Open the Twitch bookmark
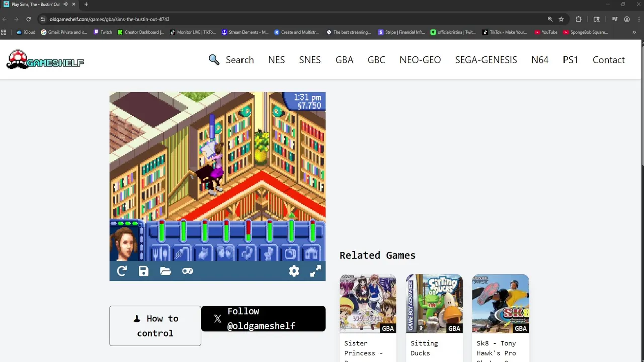This screenshot has width=644, height=362. click(x=103, y=32)
